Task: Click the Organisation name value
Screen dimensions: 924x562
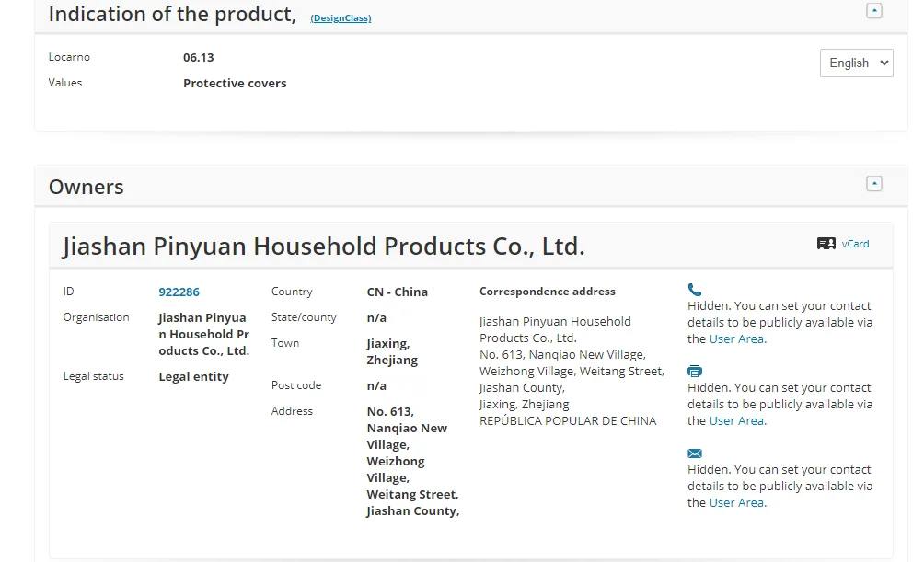Action: point(204,335)
